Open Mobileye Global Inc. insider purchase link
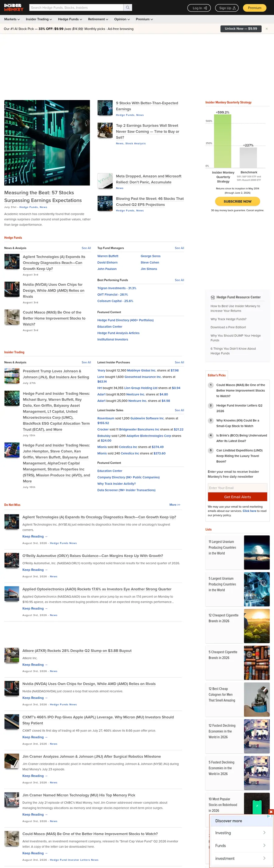Screen dimensions: 274x868 coord(141,370)
